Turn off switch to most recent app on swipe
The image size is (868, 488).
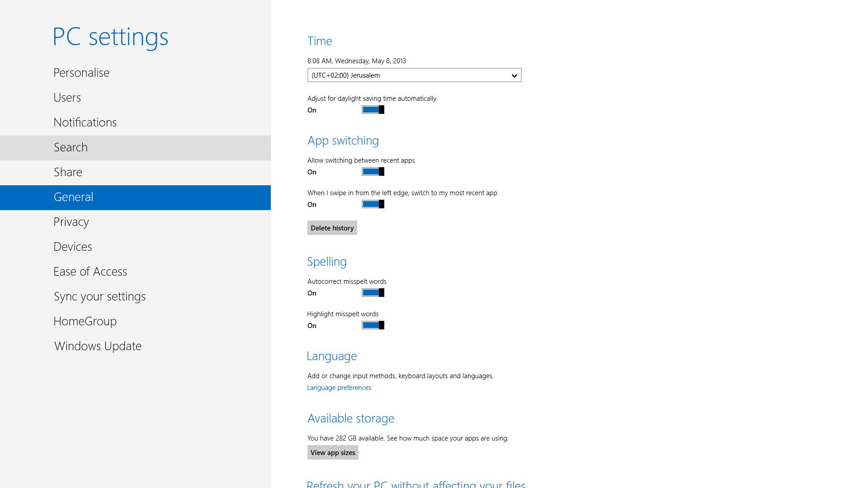[373, 204]
